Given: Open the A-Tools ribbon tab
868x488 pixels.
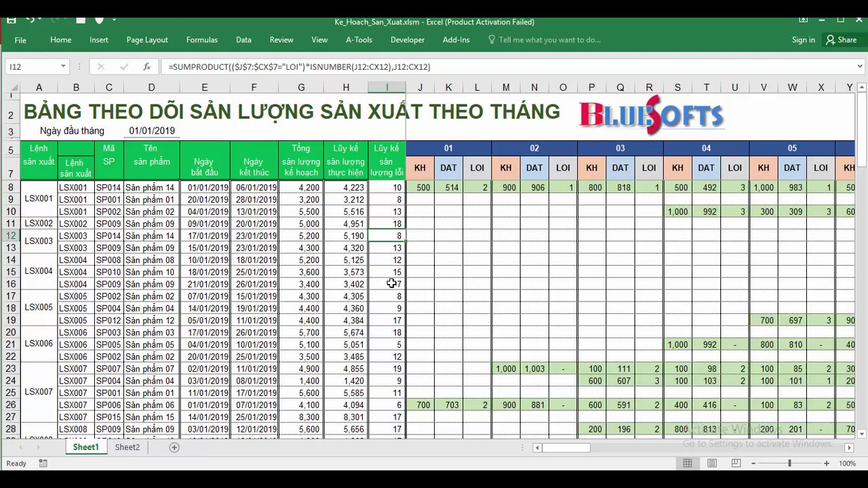Looking at the screenshot, I should [x=359, y=40].
